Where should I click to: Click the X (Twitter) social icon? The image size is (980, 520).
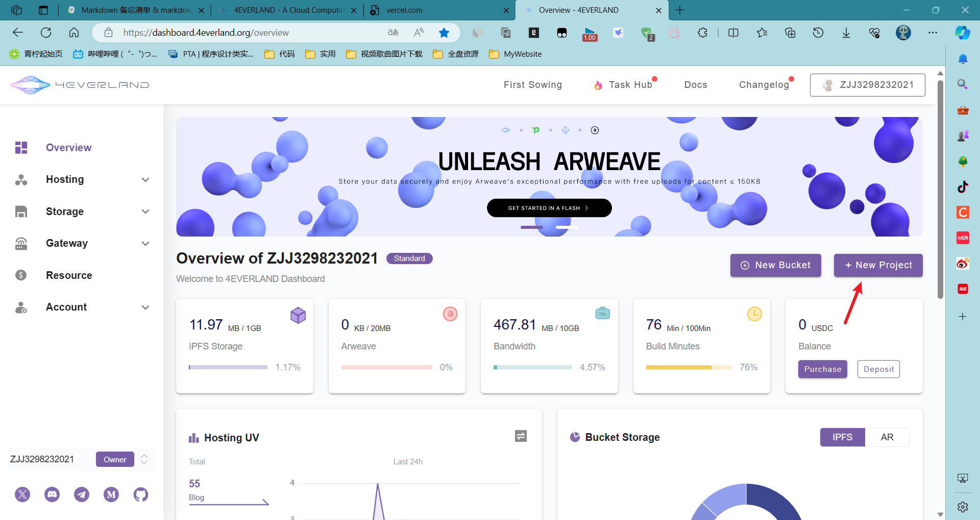click(22, 494)
